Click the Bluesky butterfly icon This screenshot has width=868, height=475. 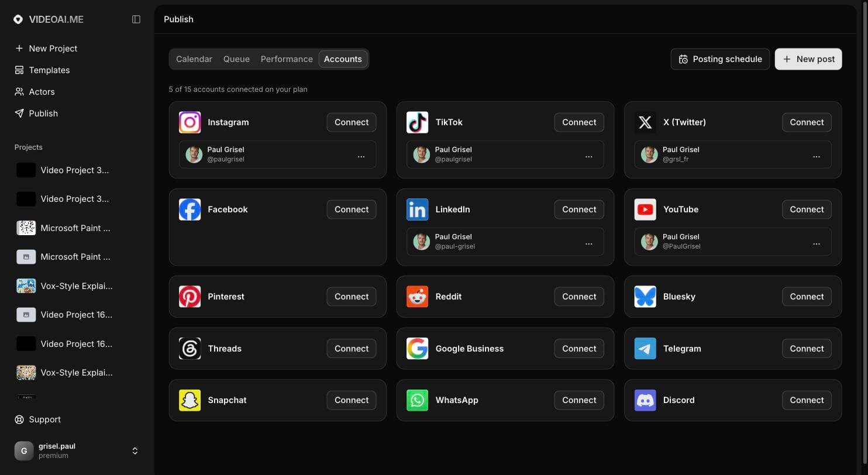point(645,297)
